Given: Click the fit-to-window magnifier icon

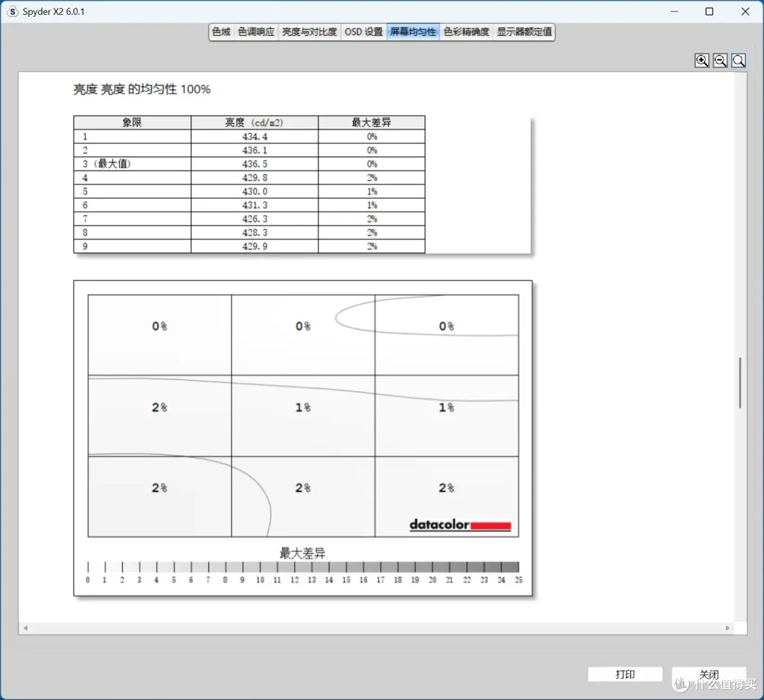Looking at the screenshot, I should click(739, 60).
